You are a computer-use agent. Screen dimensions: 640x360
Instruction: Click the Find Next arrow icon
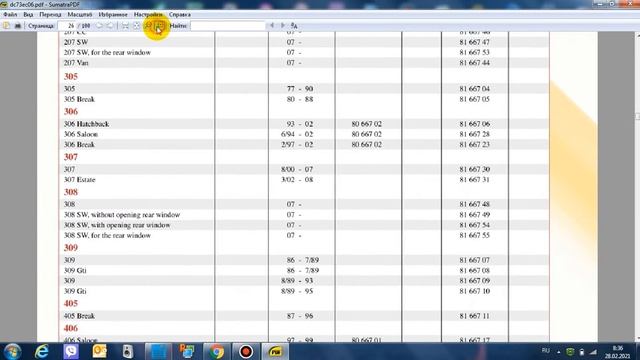click(x=283, y=26)
